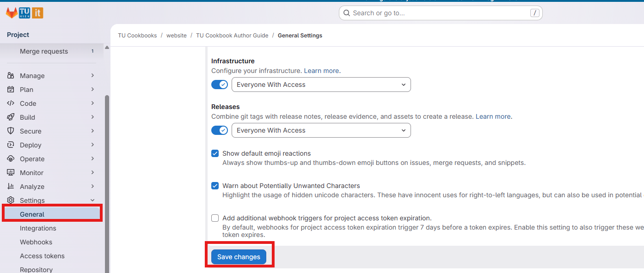This screenshot has height=273, width=644.
Task: Check additional webhook triggers for token expiration
Action: tap(215, 218)
